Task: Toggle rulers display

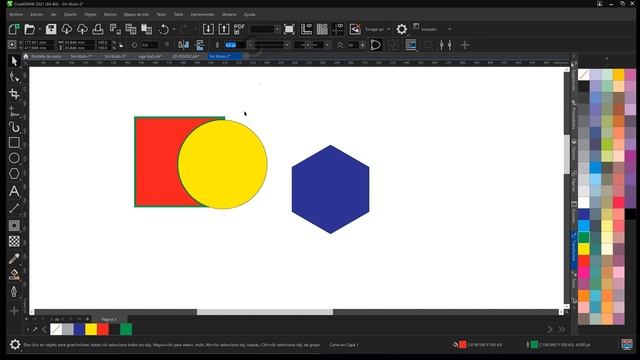Action: [x=306, y=29]
